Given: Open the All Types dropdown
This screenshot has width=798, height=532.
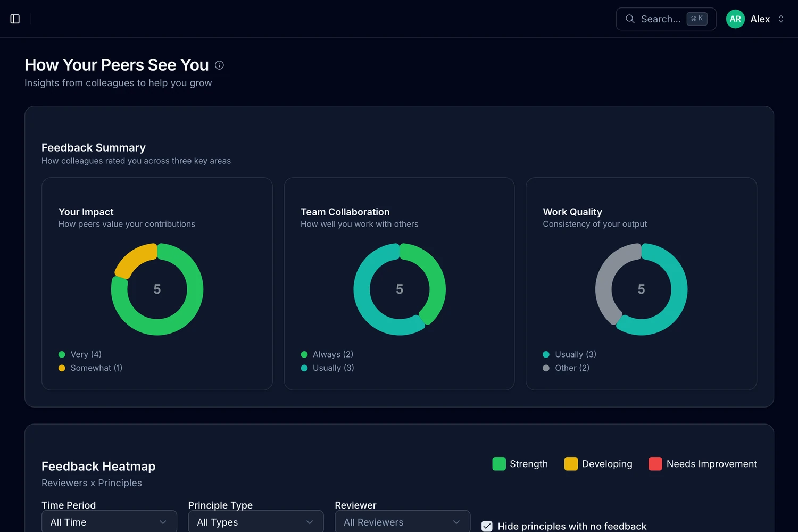Looking at the screenshot, I should pos(256,522).
